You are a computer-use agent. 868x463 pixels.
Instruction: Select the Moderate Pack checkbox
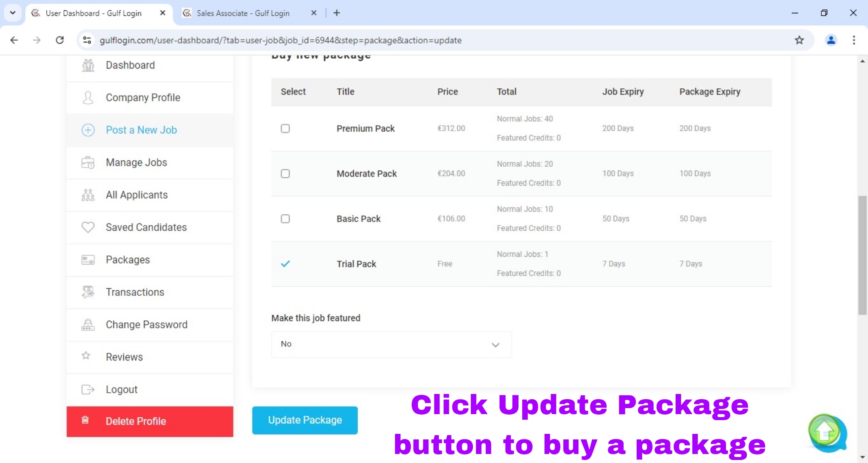(x=285, y=174)
